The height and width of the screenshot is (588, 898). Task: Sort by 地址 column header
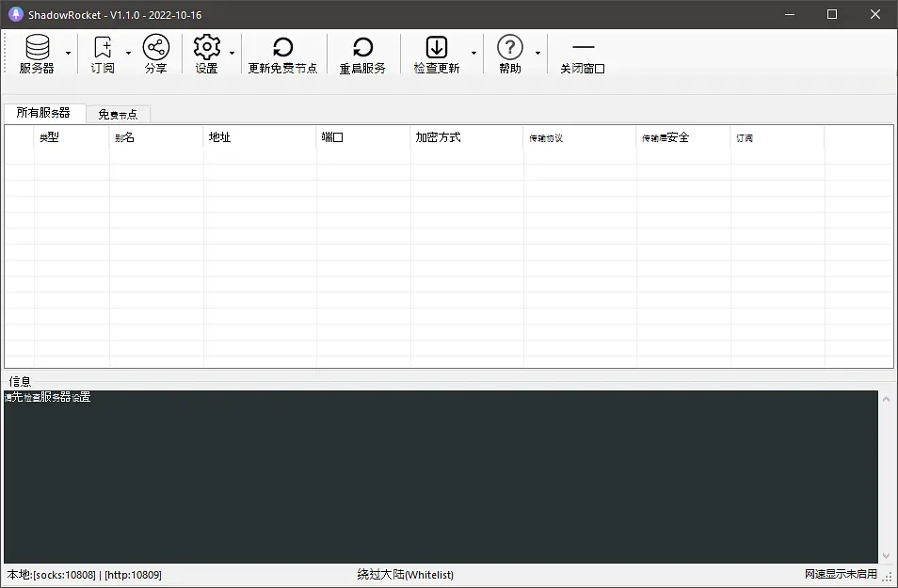click(x=260, y=137)
